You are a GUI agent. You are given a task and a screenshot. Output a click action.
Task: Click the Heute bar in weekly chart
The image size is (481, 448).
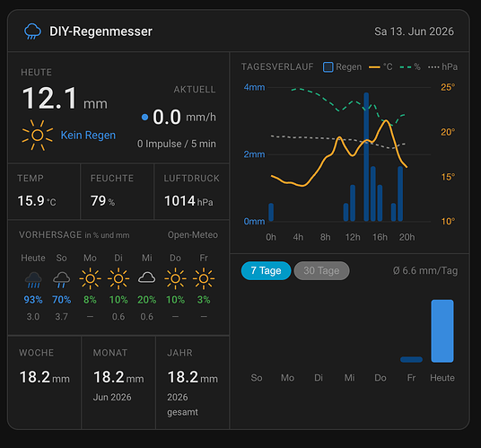tap(442, 331)
